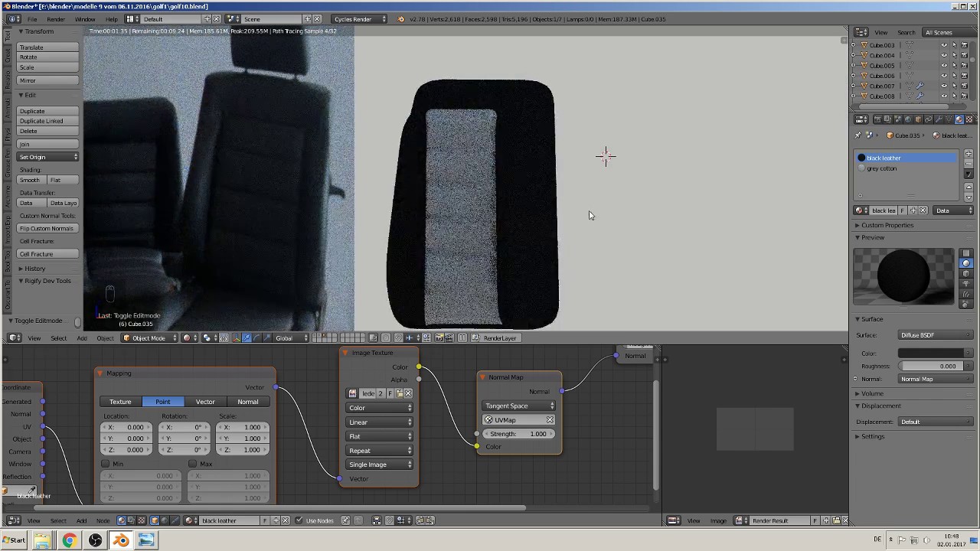The width and height of the screenshot is (980, 551).
Task: Open Blender from the Windows taskbar
Action: point(121,540)
